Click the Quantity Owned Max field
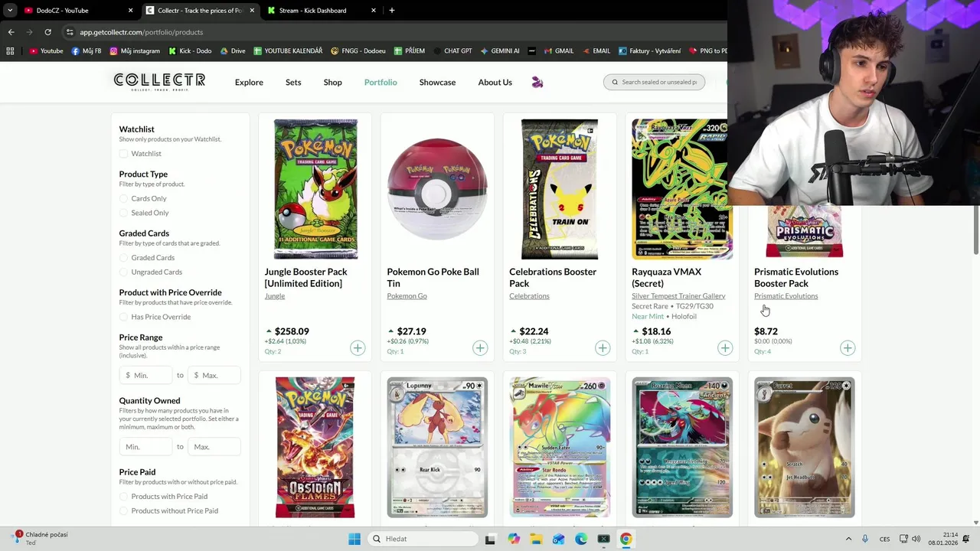 coord(214,447)
